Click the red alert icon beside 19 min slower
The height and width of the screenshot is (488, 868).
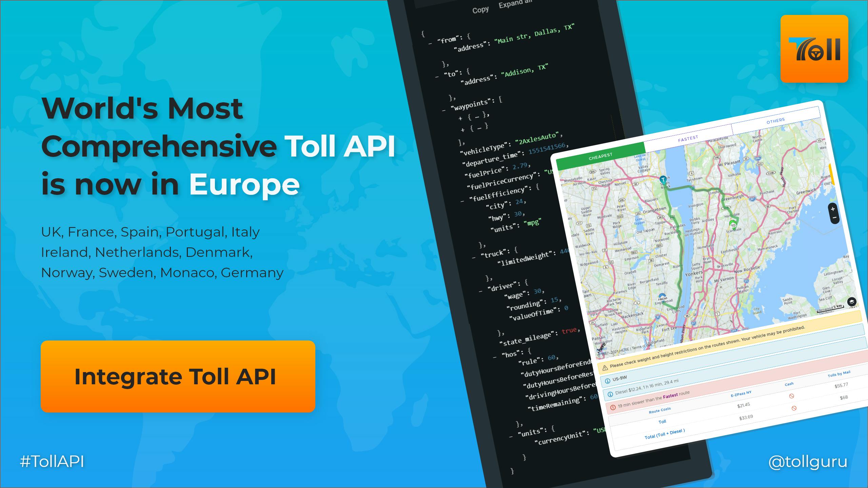point(612,407)
